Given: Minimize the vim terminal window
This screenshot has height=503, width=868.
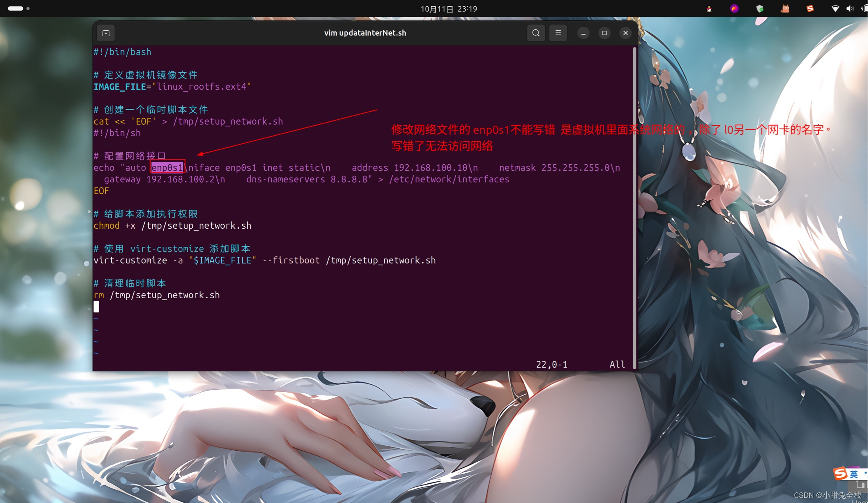Looking at the screenshot, I should (583, 33).
